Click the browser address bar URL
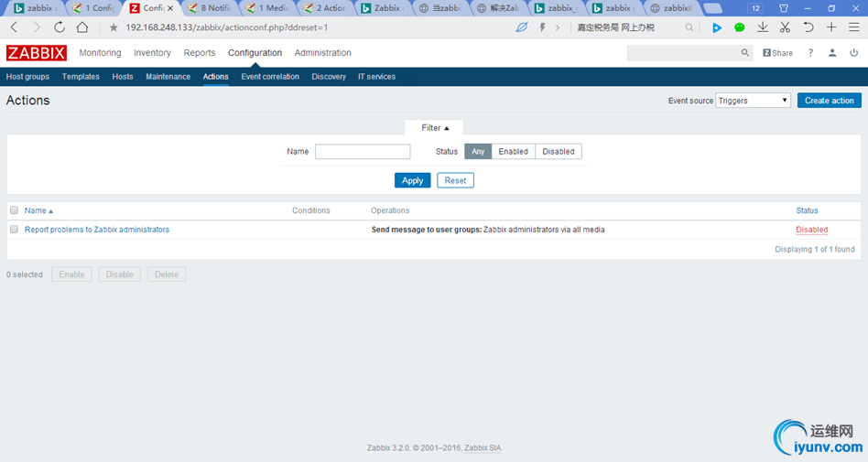This screenshot has width=868, height=462. pos(227,27)
